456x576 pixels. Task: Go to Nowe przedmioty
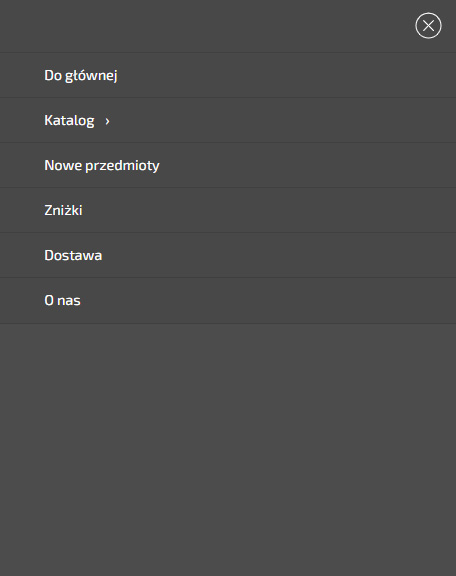point(102,166)
